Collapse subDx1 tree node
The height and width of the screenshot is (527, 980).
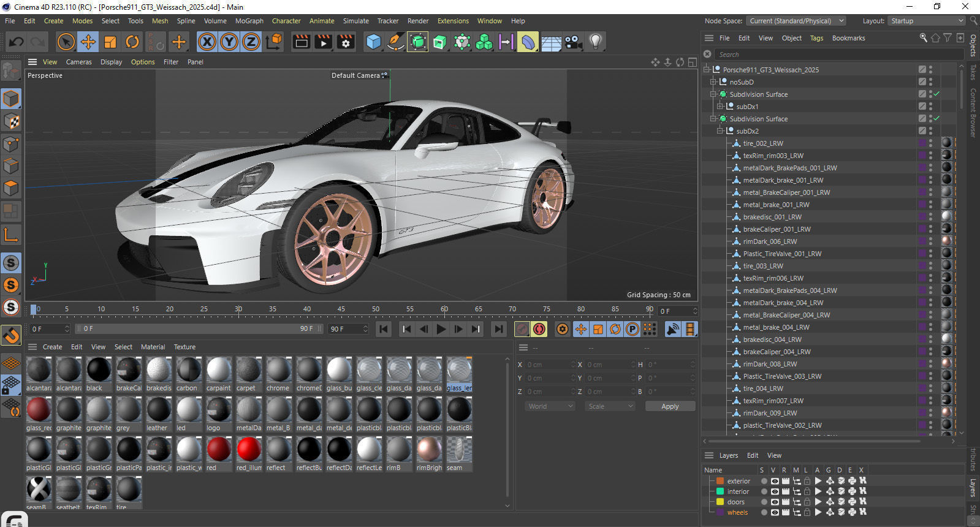pos(720,107)
